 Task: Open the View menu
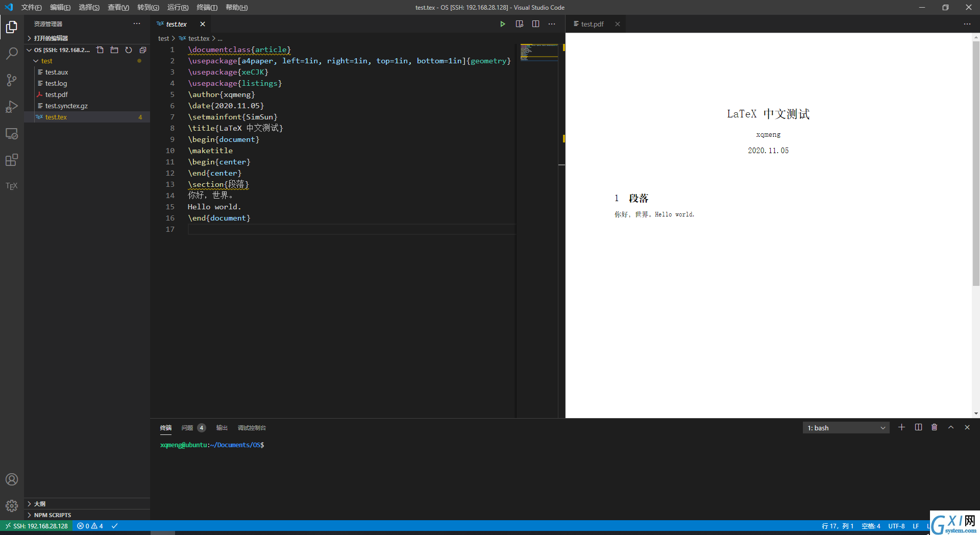coord(118,7)
